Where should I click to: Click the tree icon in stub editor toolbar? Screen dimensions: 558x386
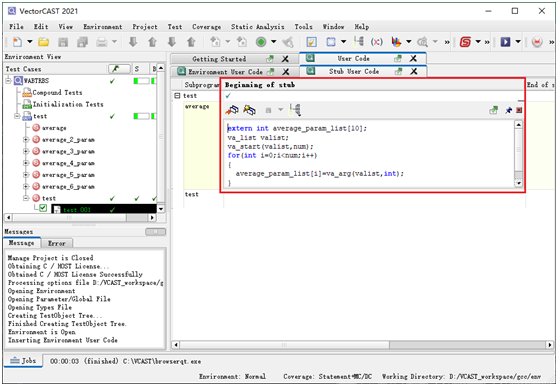click(x=295, y=110)
